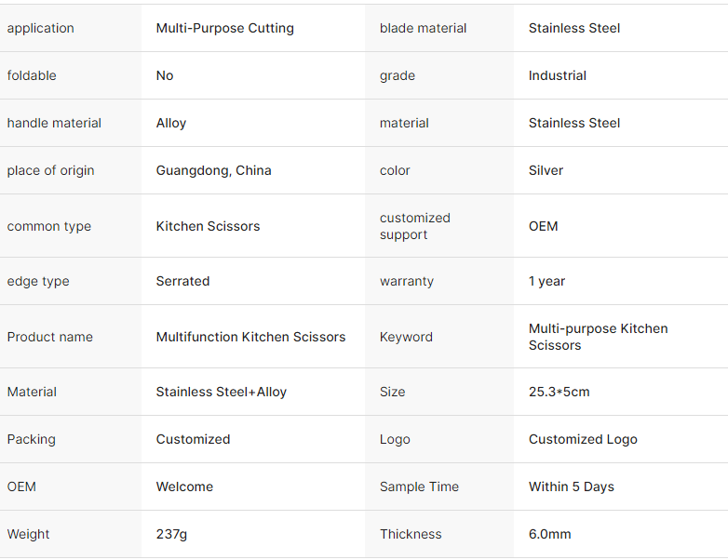Image resolution: width=728 pixels, height=560 pixels.
Task: Select the handle material label
Action: tap(54, 123)
